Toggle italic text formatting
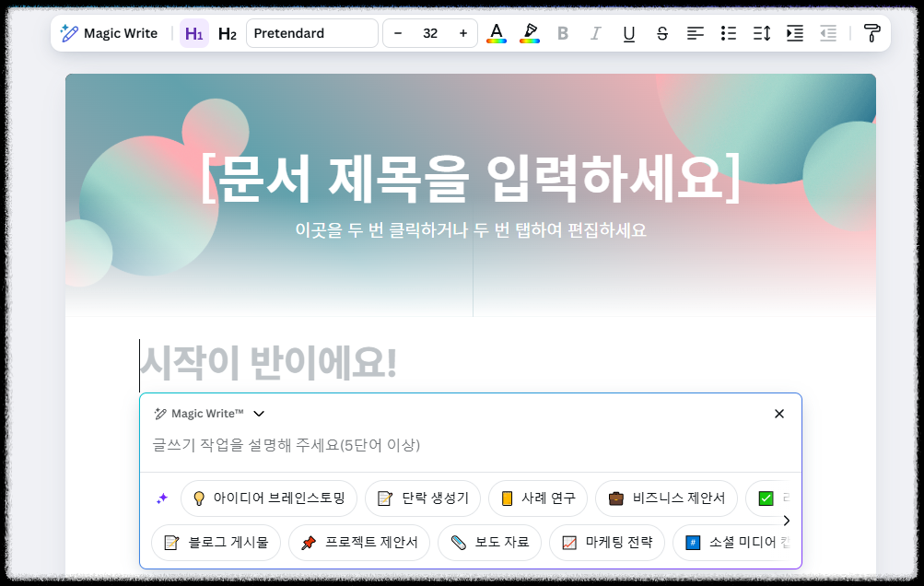 tap(596, 33)
